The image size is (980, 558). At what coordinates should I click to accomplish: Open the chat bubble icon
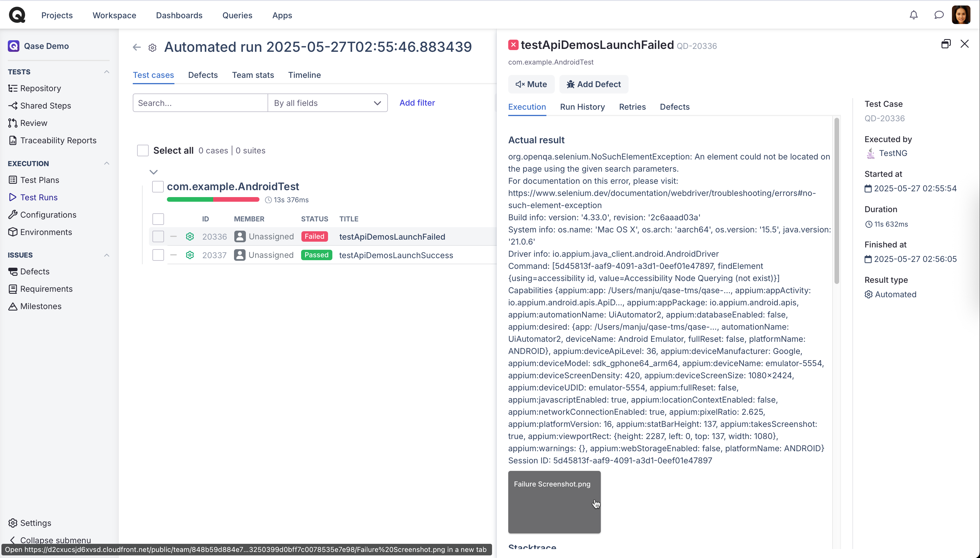click(x=939, y=15)
